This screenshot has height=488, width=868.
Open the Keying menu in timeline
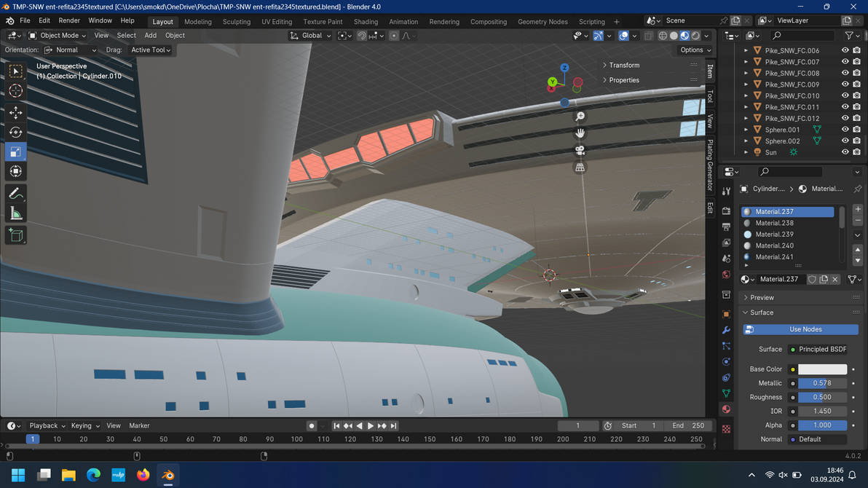click(x=85, y=426)
